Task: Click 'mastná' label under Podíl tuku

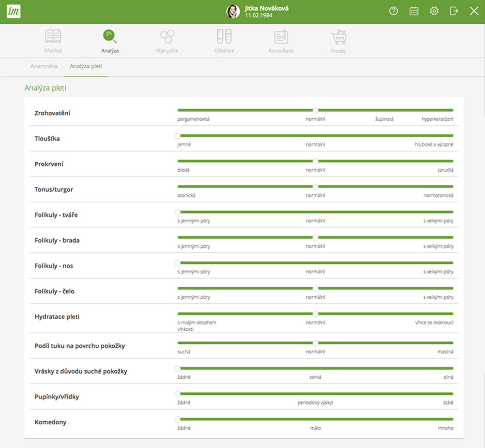Action: [446, 352]
